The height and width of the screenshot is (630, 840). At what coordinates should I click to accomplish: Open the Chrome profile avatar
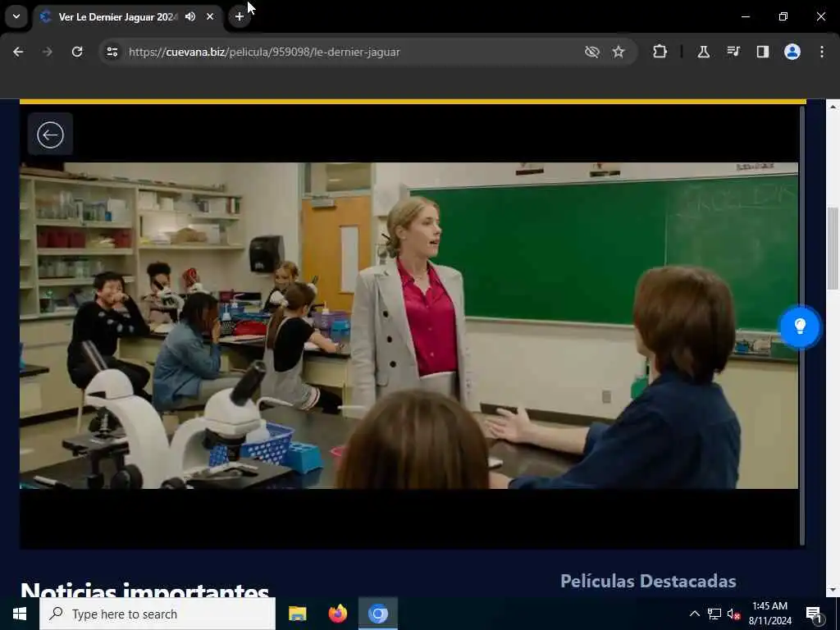point(792,52)
